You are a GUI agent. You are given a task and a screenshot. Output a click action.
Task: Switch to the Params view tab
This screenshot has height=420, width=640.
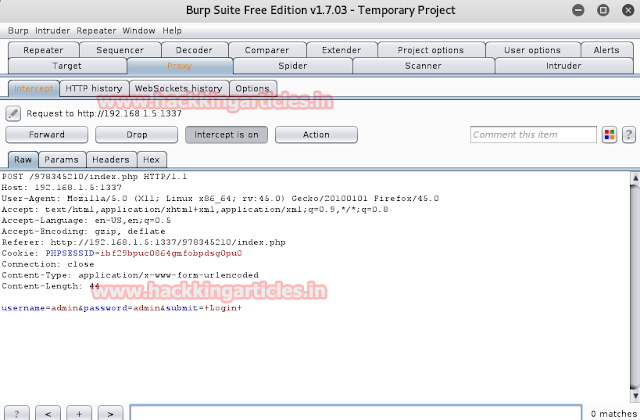click(x=62, y=160)
